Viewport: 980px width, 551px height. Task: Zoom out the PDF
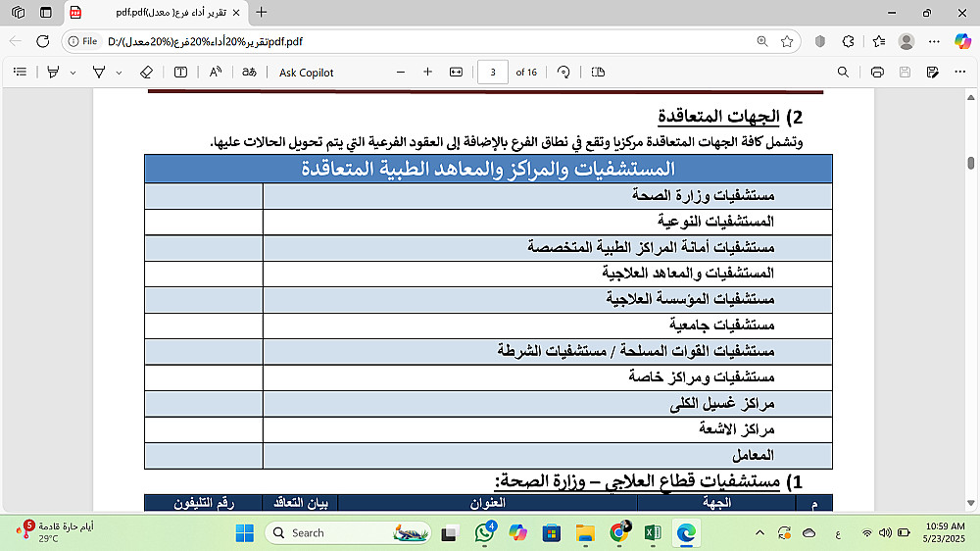tap(401, 73)
